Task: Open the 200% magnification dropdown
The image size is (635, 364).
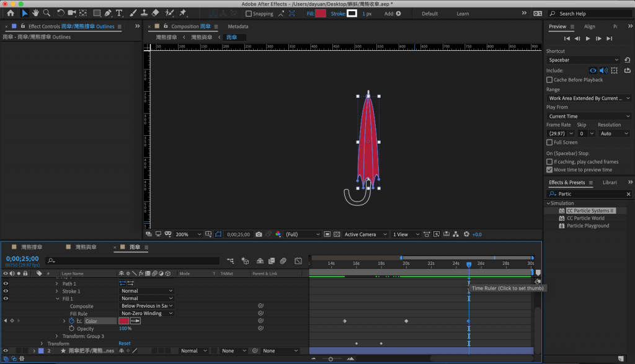Action: (x=188, y=234)
